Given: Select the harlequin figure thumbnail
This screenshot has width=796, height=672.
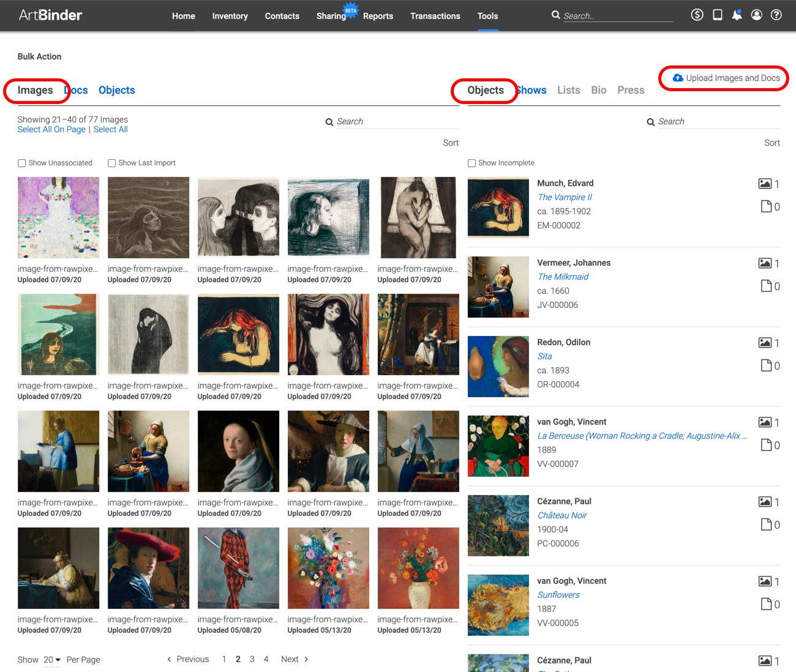Looking at the screenshot, I should click(x=238, y=568).
